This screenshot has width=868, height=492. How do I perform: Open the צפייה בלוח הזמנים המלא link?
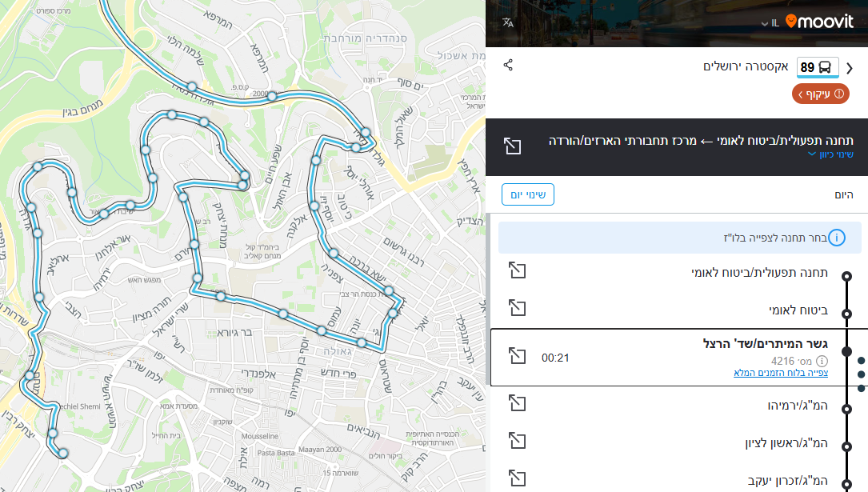[x=780, y=373]
